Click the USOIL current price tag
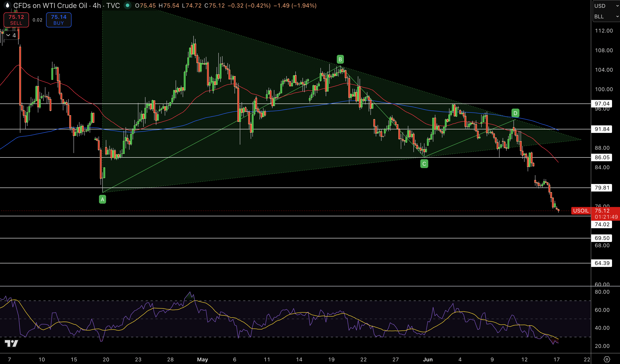This screenshot has height=364, width=620. tap(581, 211)
